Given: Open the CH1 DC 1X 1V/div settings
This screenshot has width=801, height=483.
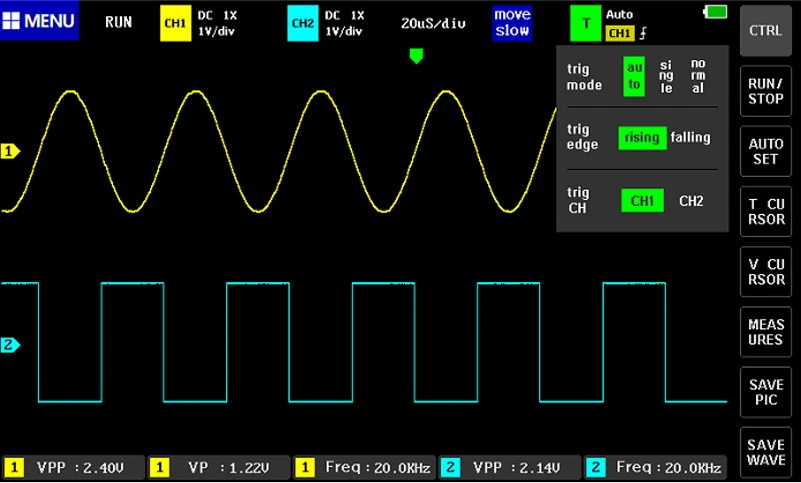Looking at the screenshot, I should 217,24.
